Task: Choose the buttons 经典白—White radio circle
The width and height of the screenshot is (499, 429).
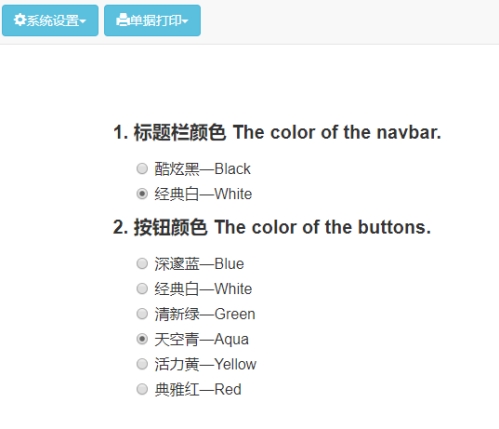Action: pos(142,289)
